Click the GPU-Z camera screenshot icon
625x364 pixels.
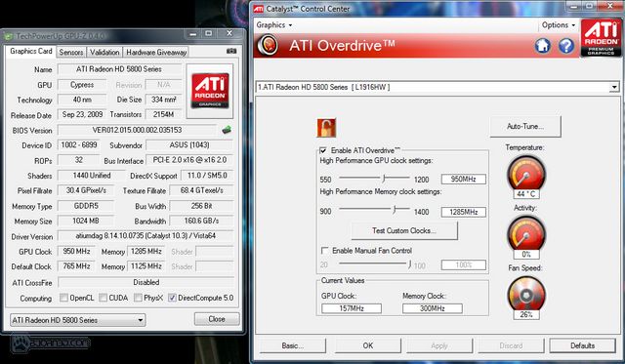point(231,51)
